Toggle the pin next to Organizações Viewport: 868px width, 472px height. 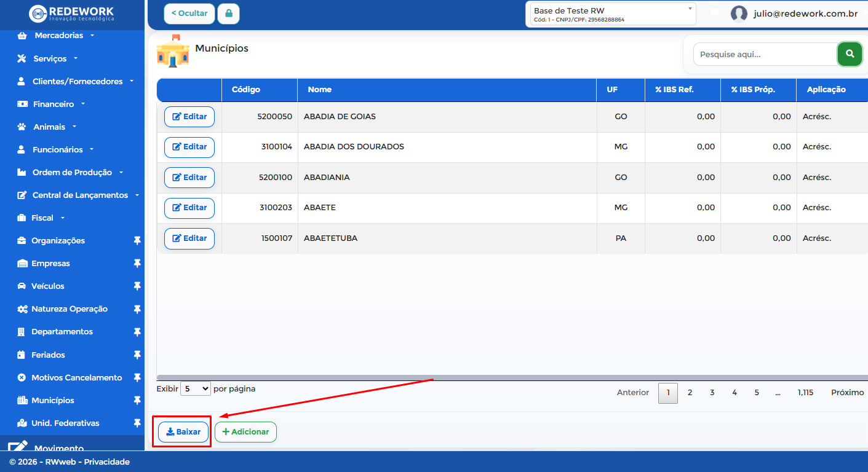point(137,240)
